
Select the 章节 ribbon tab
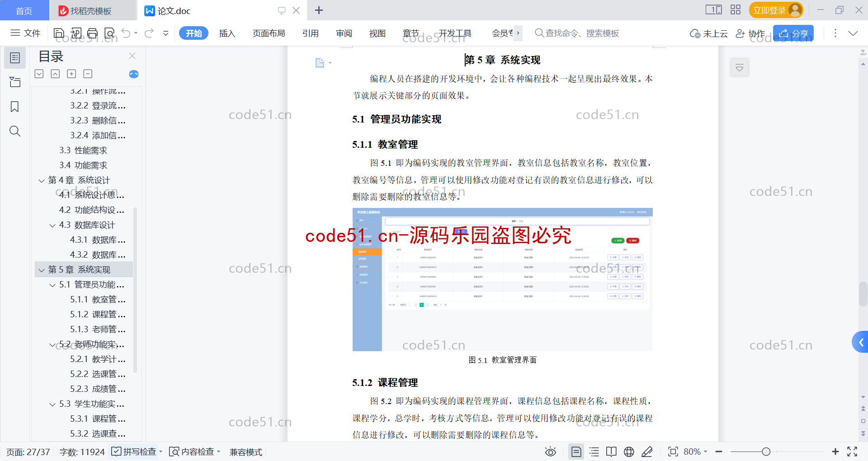pos(410,33)
